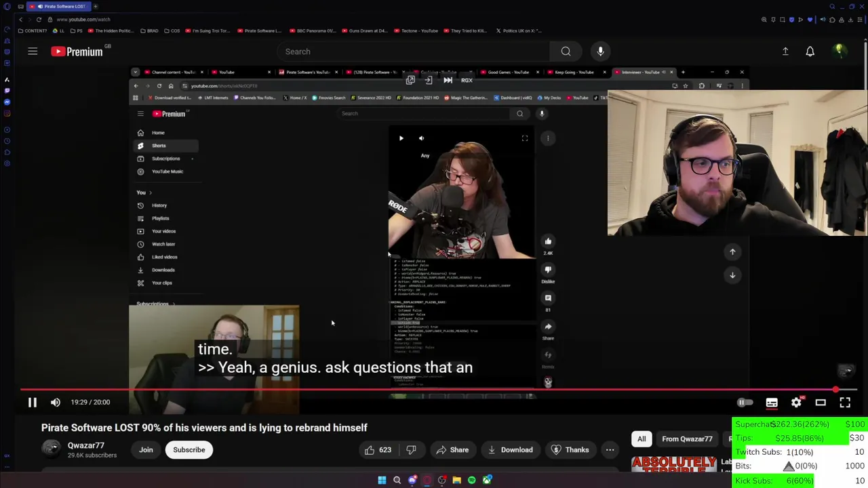Open the Create upload icon
The image size is (868, 488).
click(x=785, y=52)
